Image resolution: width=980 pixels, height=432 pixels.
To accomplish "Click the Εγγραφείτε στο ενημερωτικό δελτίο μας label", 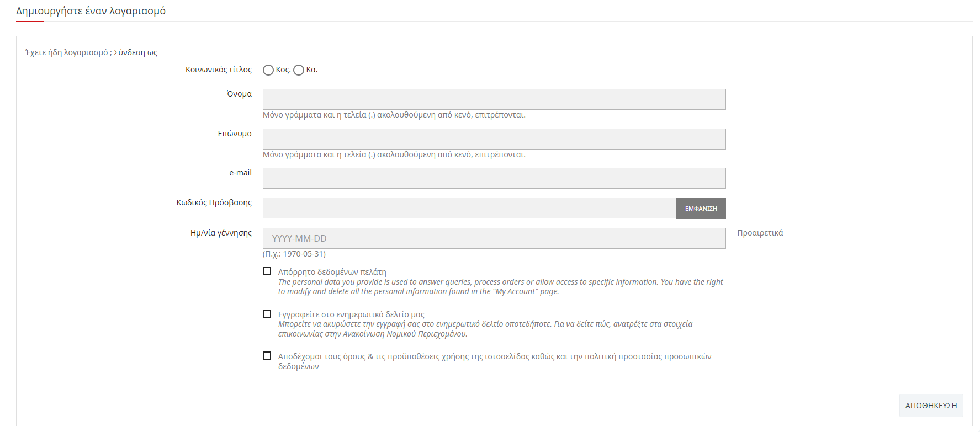I will (x=351, y=314).
